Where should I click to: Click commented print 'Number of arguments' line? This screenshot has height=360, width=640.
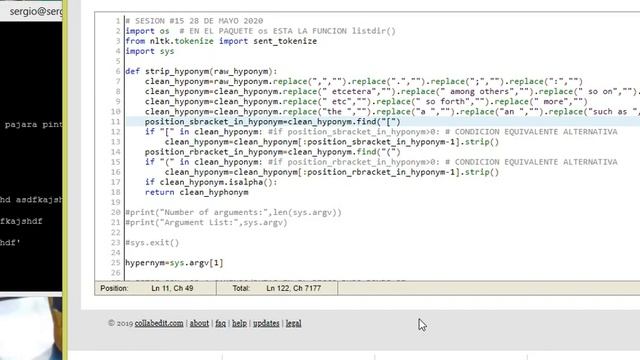click(x=233, y=212)
